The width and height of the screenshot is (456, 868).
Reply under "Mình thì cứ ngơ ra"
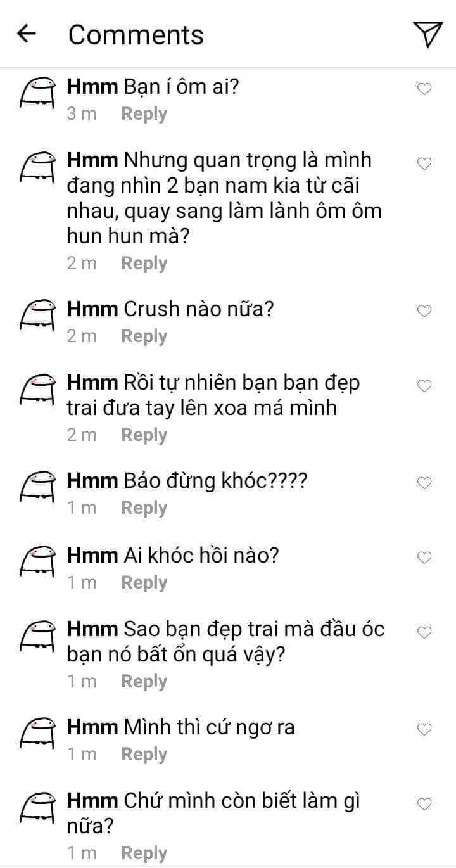144,755
